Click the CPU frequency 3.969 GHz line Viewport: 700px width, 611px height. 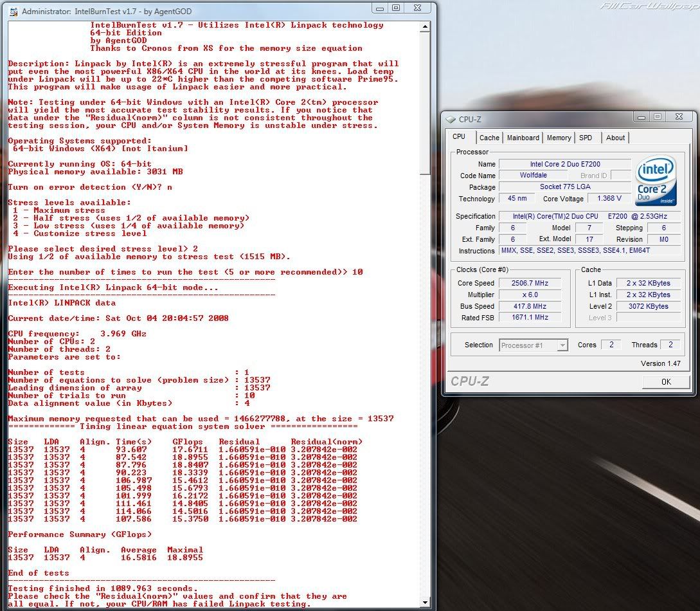(x=77, y=334)
